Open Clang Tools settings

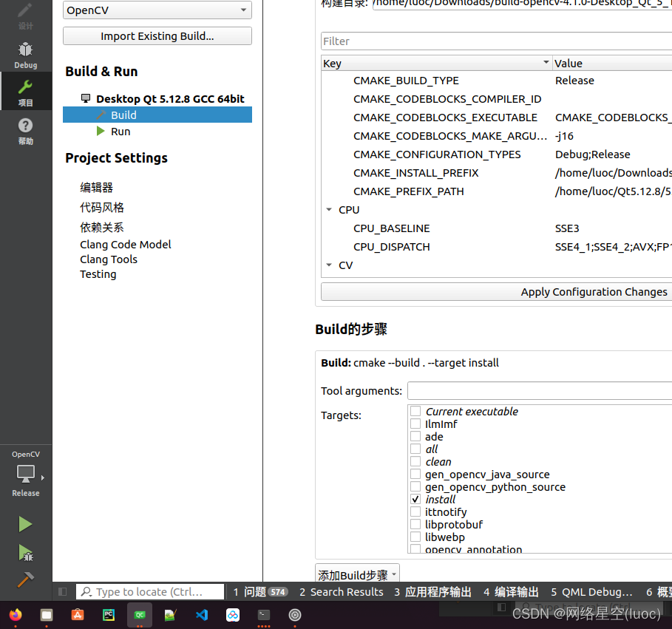pyautogui.click(x=109, y=259)
